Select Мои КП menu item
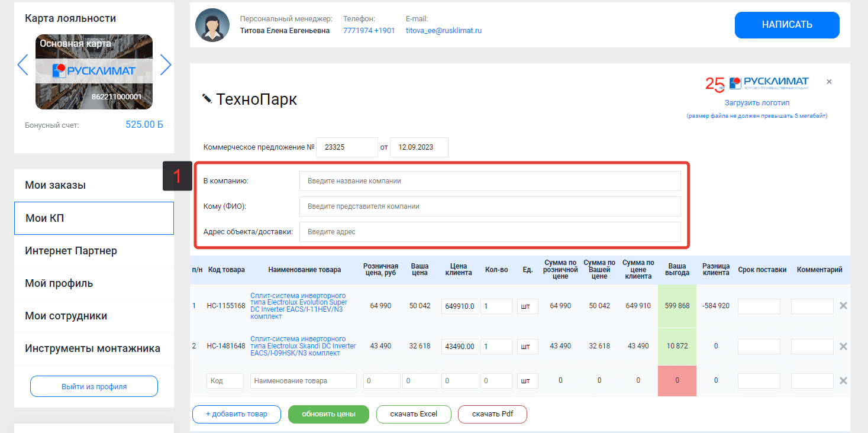The image size is (868, 433). point(94,218)
